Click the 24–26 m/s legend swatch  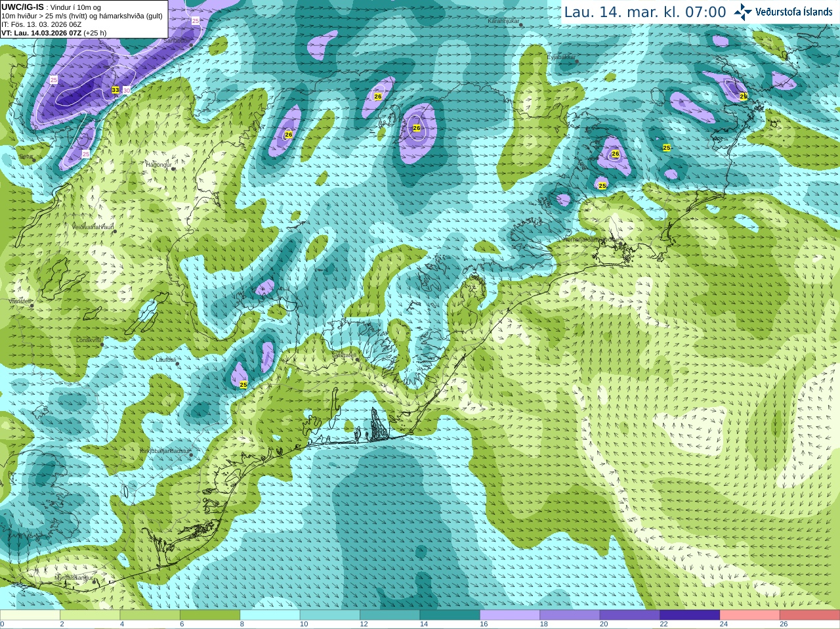click(x=750, y=615)
